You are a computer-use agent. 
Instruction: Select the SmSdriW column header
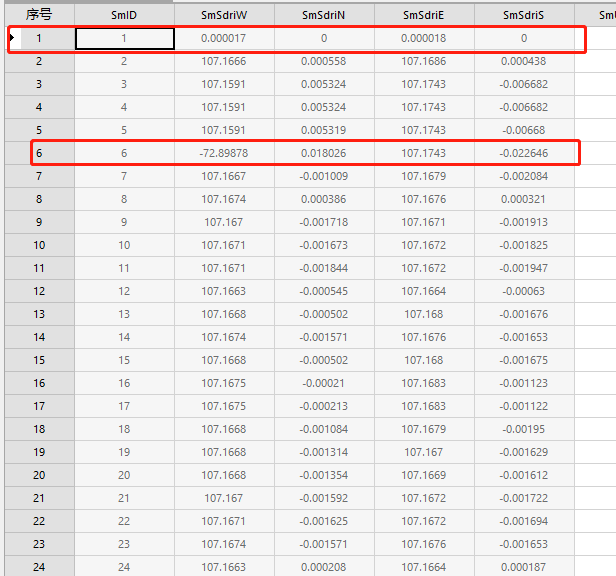pyautogui.click(x=224, y=15)
